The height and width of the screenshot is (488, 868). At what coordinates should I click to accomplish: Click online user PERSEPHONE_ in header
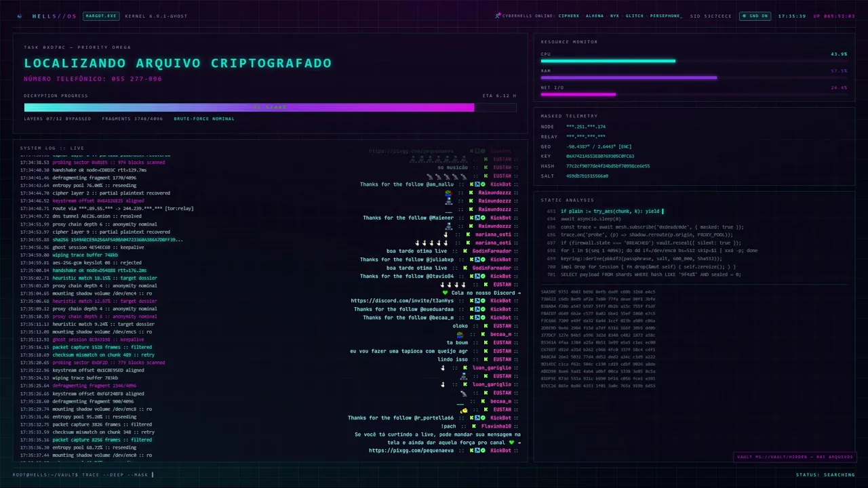(667, 16)
